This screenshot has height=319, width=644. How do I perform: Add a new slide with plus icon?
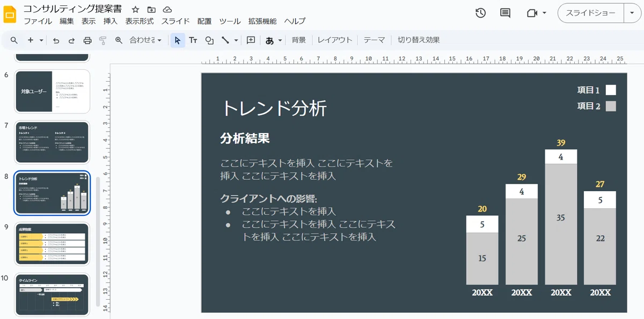[31, 40]
